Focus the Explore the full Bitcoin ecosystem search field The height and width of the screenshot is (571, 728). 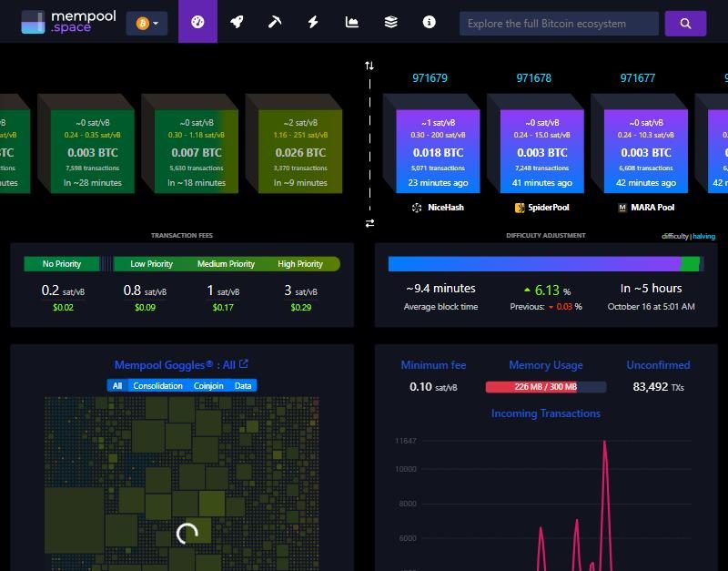click(x=559, y=24)
